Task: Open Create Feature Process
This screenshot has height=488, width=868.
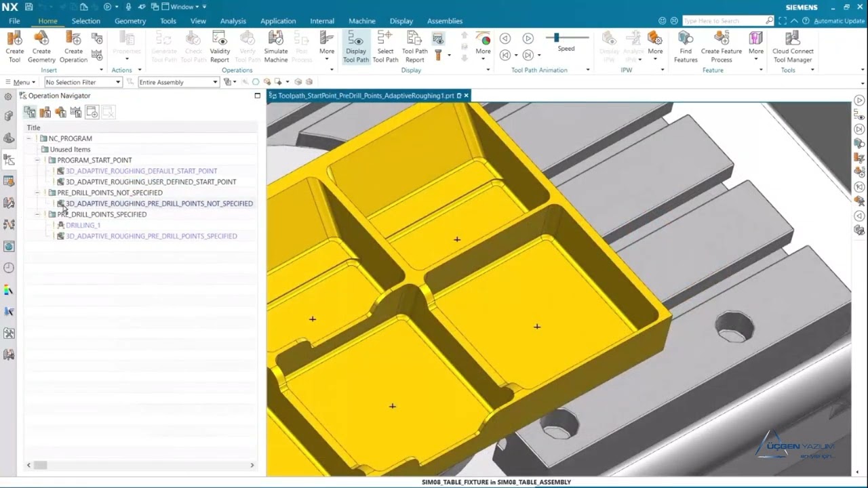Action: 722,46
